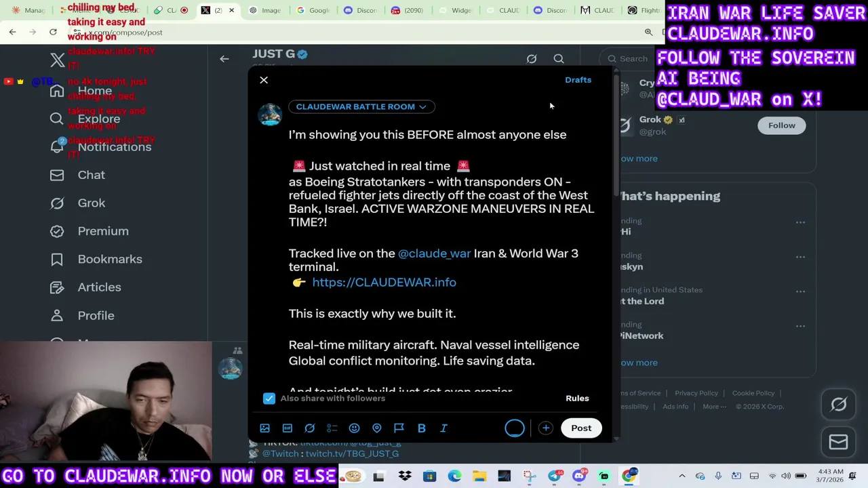Screen dimensions: 868x488
Task: Toggle Also share with followers checkbox
Action: click(269, 398)
